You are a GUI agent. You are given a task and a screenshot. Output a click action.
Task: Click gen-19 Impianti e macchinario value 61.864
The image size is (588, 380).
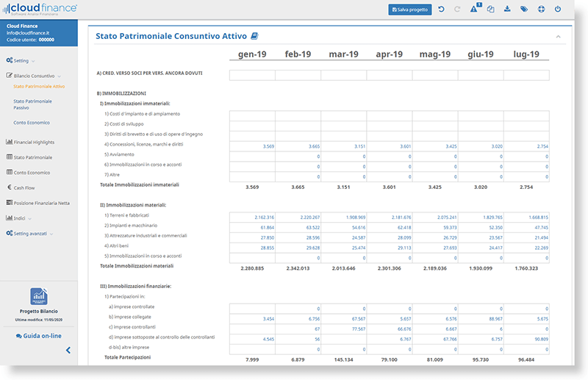point(252,227)
